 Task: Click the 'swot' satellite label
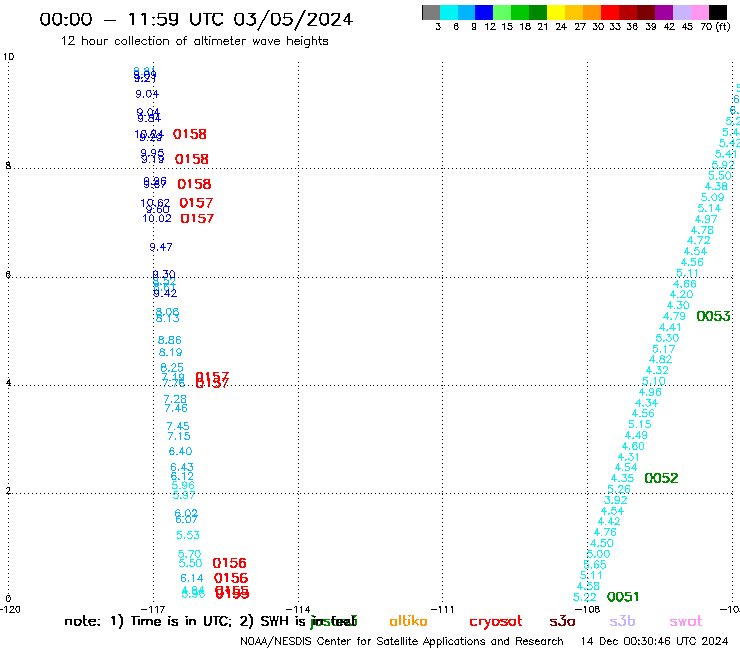tap(686, 622)
